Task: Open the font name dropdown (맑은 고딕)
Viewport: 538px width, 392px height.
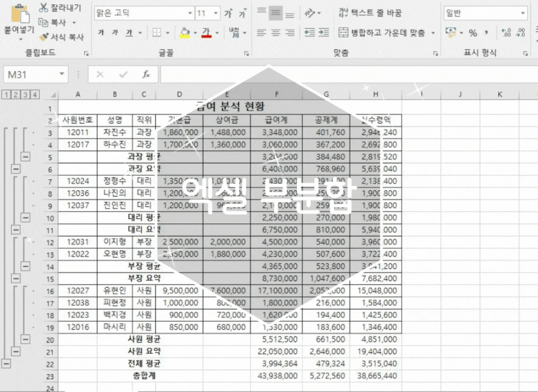Action: point(190,13)
